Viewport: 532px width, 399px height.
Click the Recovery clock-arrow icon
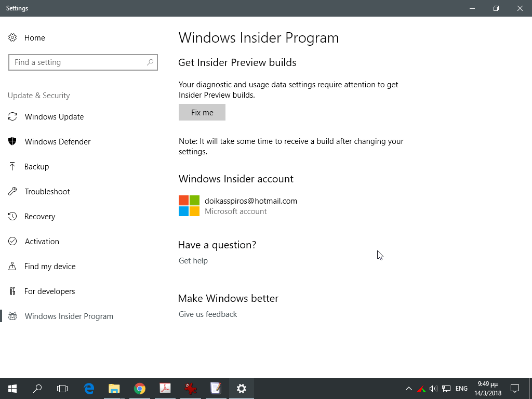(x=12, y=217)
